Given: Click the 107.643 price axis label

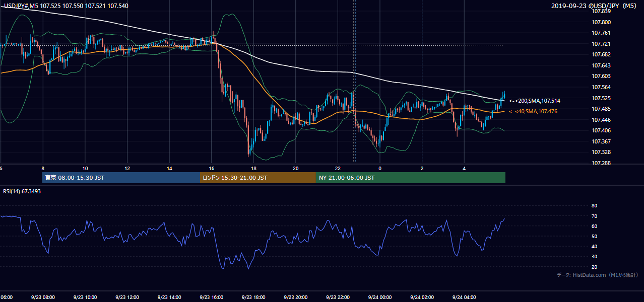Looking at the screenshot, I should [601, 65].
